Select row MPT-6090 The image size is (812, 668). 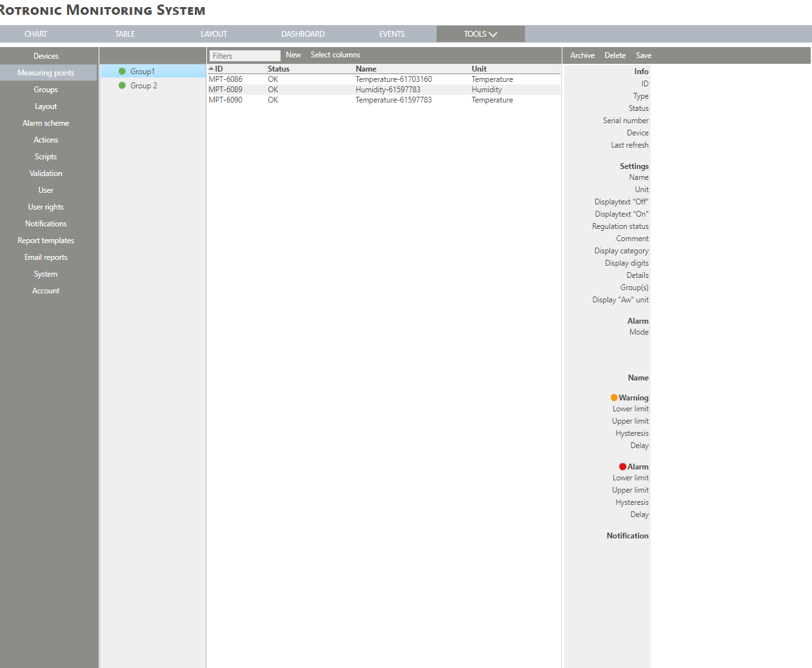[x=384, y=100]
